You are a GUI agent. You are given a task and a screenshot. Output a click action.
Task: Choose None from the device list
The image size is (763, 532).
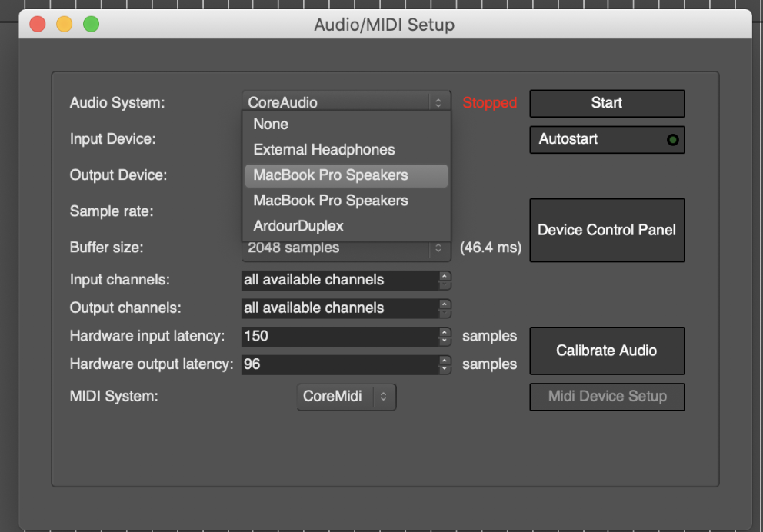271,125
